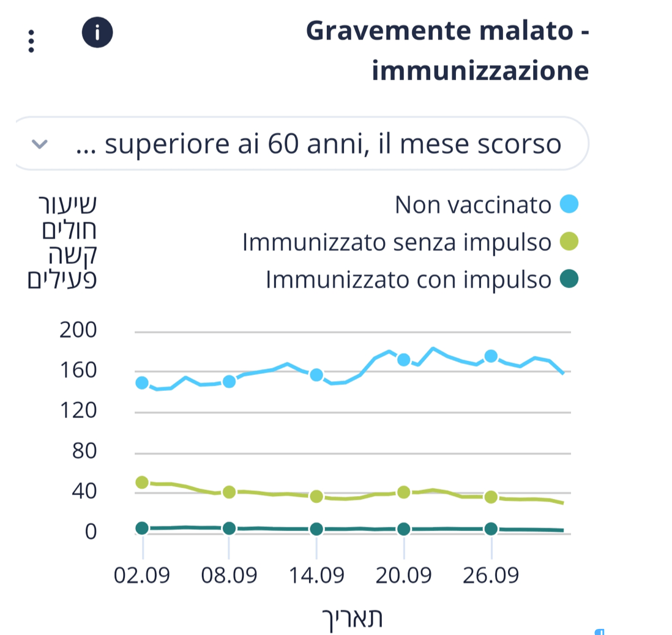This screenshot has height=635, width=672.
Task: Click the dark teal legend dot
Action: (x=569, y=280)
